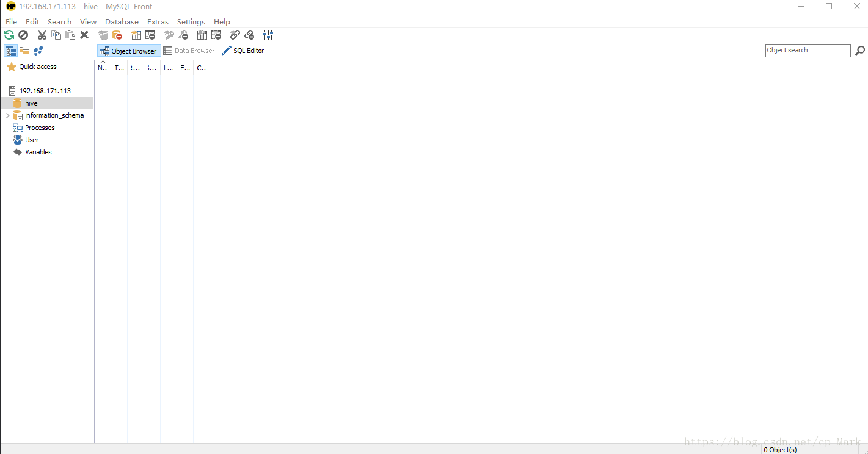Click the Delete Key icon
868x454 pixels.
tap(183, 35)
